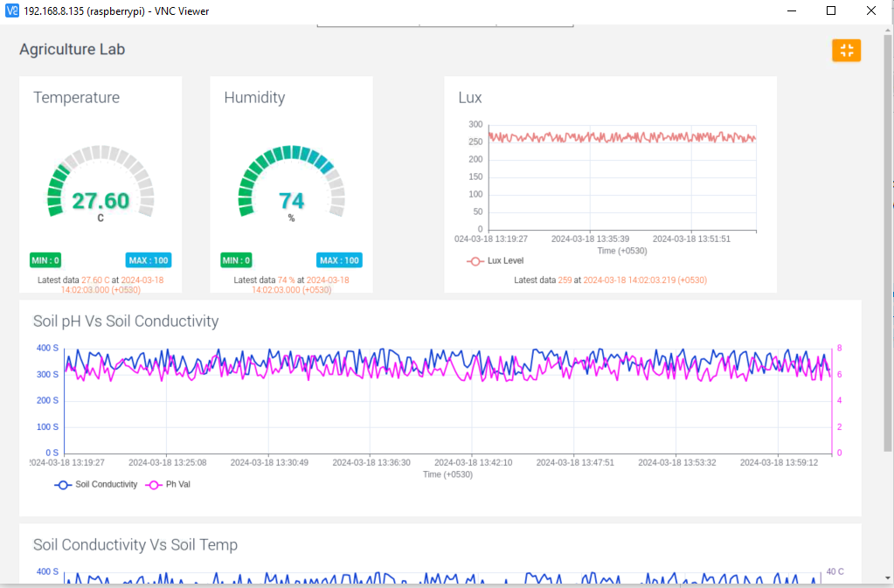Screen dimensions: 894x588
Task: Click the 2024-03-18 13:42:10 soil axis label
Action: (x=474, y=463)
